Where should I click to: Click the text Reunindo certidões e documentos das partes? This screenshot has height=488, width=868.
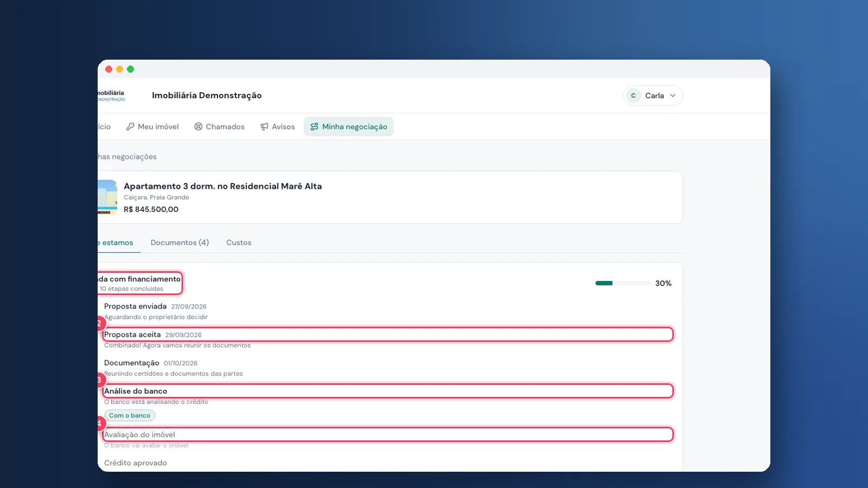[174, 374]
